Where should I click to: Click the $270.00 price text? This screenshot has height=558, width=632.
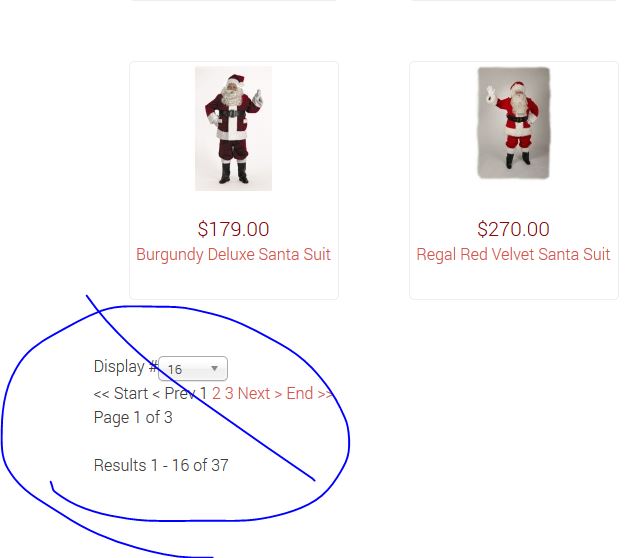click(x=514, y=229)
